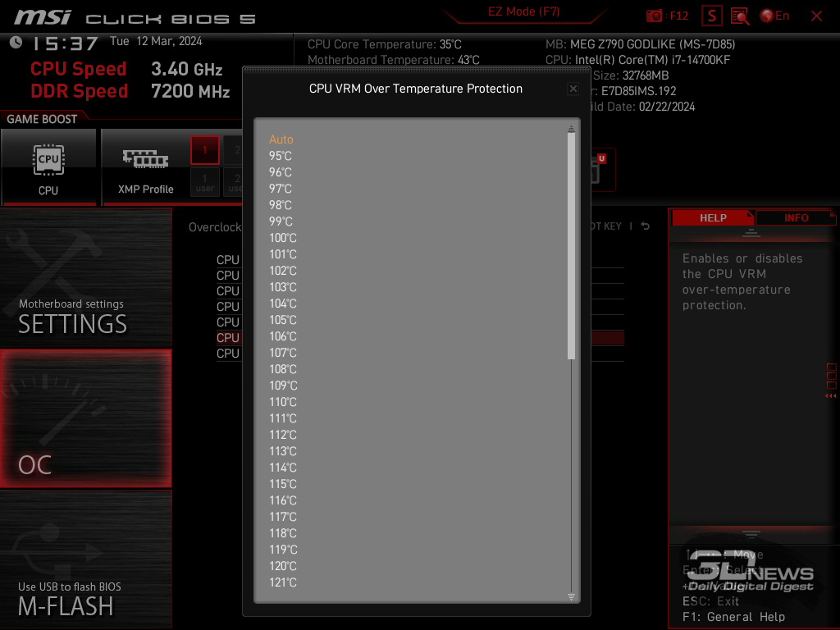
Task: Select 99°C in the popup list
Action: [x=281, y=221]
